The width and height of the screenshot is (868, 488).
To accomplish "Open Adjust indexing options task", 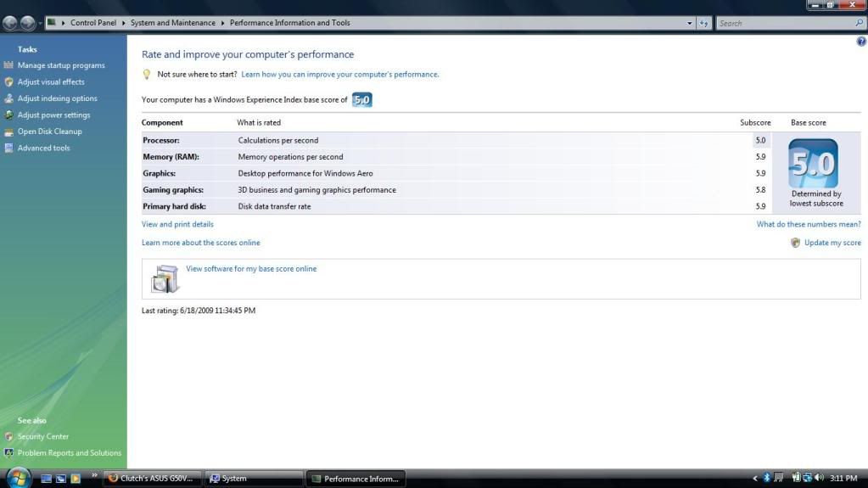I will pyautogui.click(x=57, y=98).
